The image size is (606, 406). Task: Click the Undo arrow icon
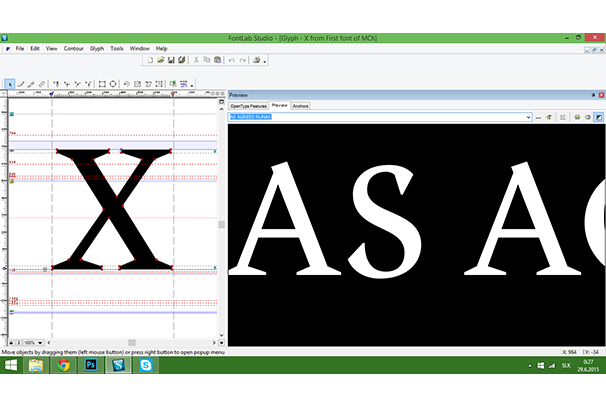point(231,61)
